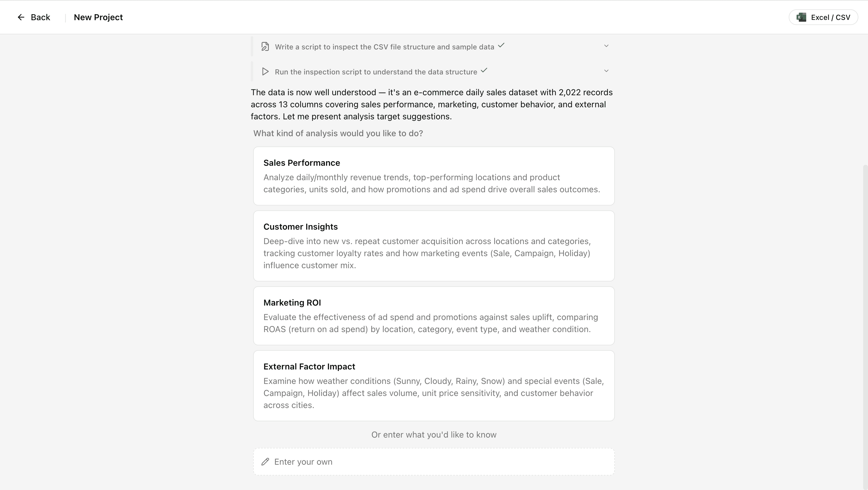868x490 pixels.
Task: Click the back arrow icon
Action: tap(21, 17)
